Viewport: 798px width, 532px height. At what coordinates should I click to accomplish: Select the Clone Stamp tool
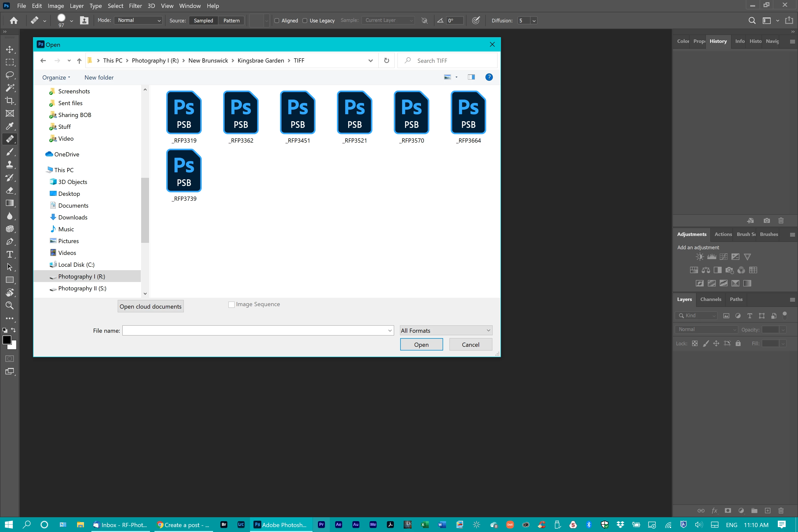pyautogui.click(x=10, y=165)
